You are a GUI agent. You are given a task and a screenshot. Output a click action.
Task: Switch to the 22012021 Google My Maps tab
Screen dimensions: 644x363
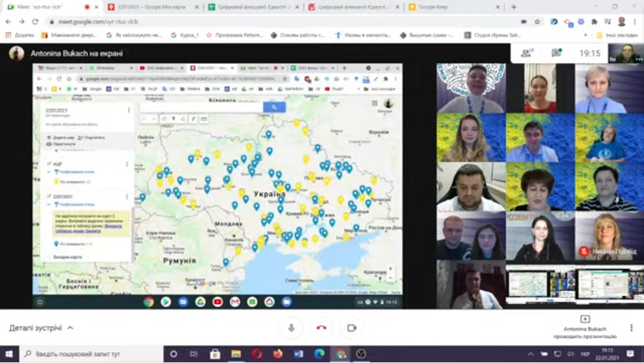tap(151, 7)
